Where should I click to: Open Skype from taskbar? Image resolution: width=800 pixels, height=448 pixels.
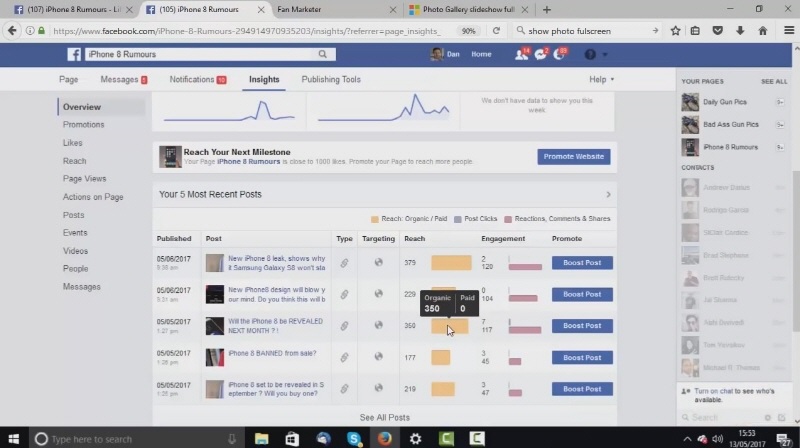pyautogui.click(x=354, y=439)
